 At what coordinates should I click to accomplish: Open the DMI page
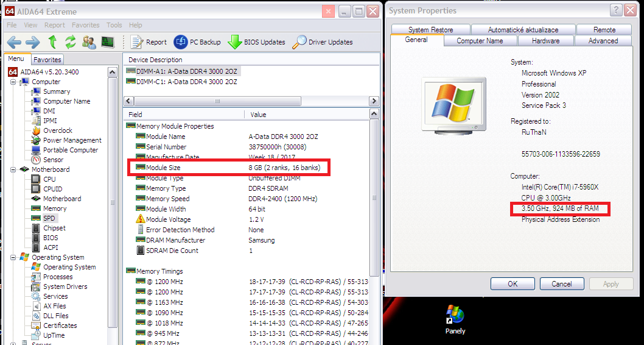point(49,111)
